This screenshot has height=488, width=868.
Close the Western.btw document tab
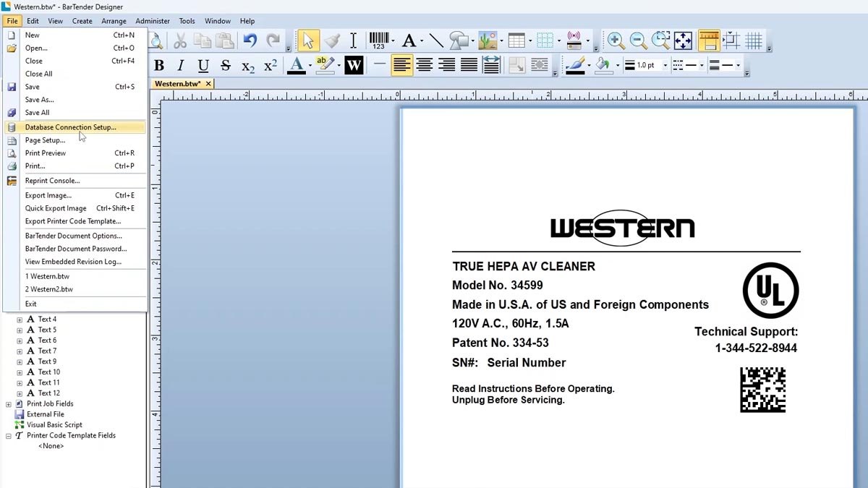(208, 84)
